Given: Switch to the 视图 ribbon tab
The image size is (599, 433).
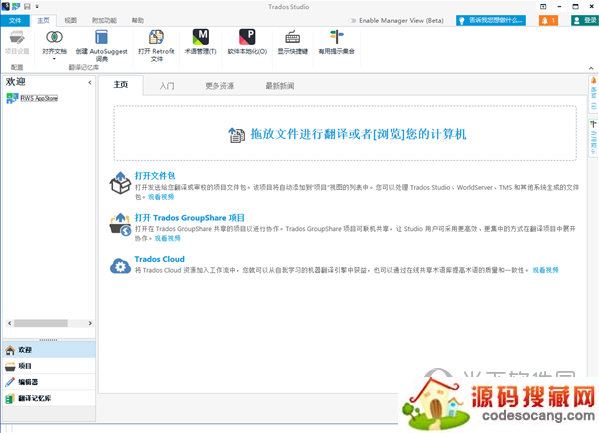Looking at the screenshot, I should pos(70,20).
